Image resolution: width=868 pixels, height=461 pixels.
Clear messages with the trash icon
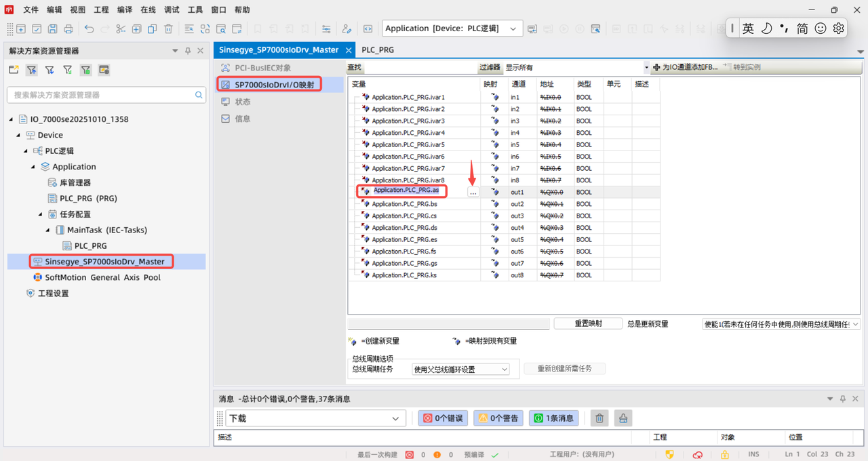pyautogui.click(x=599, y=418)
